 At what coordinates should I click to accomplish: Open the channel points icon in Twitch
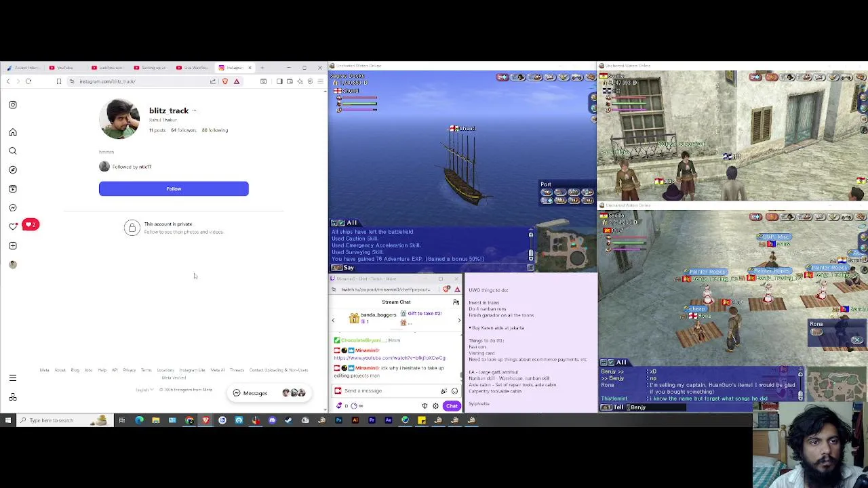click(x=354, y=406)
